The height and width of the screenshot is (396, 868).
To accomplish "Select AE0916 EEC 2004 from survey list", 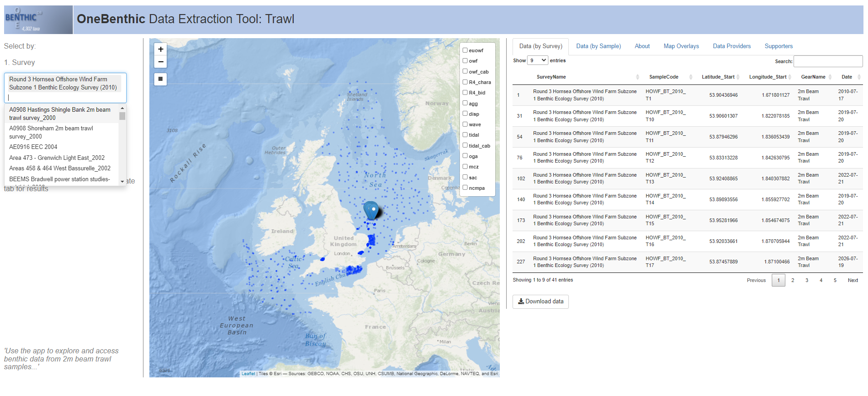I will (x=33, y=147).
